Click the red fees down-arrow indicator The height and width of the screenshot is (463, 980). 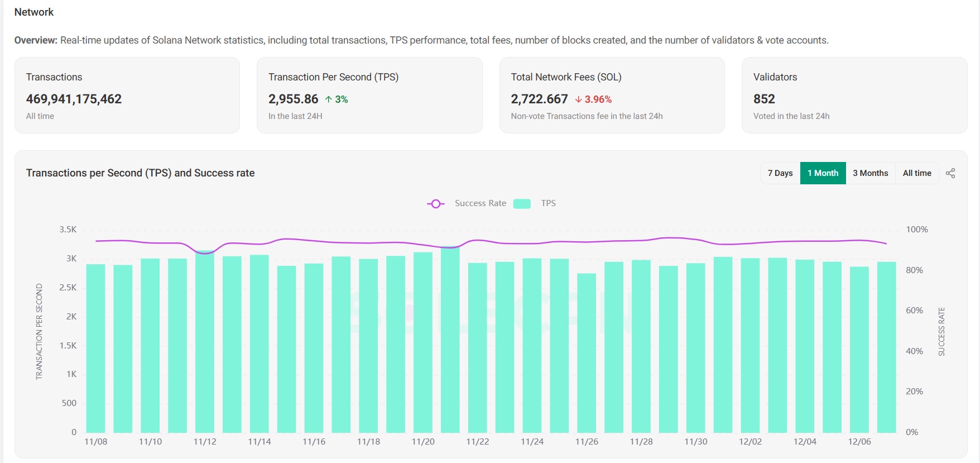click(x=578, y=99)
